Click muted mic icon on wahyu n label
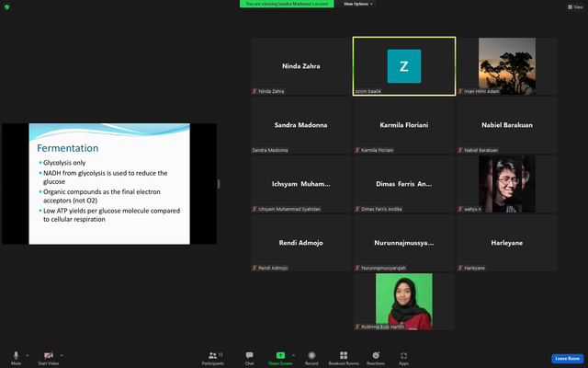588x368 pixels. (460, 209)
